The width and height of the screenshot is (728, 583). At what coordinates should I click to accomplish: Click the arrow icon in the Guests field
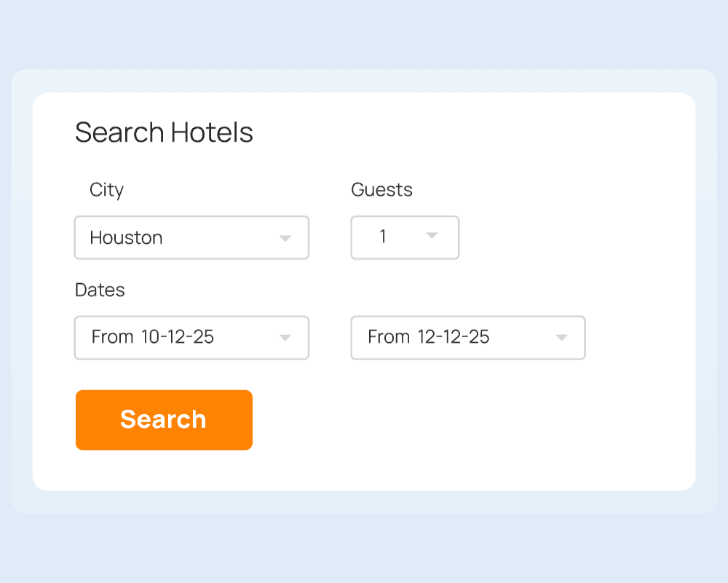432,235
